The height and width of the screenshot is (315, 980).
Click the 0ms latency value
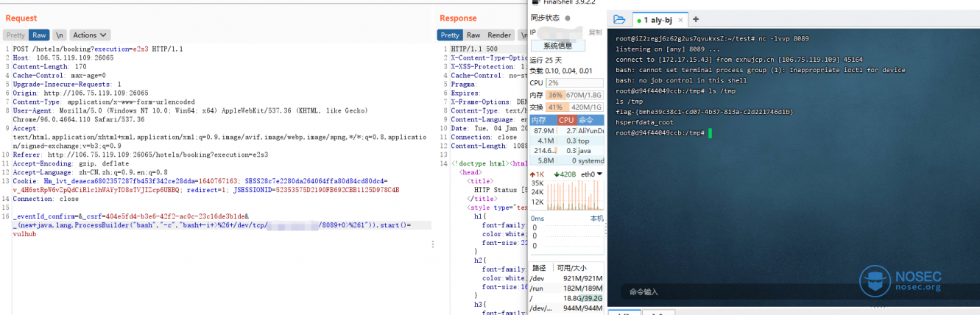tap(537, 219)
